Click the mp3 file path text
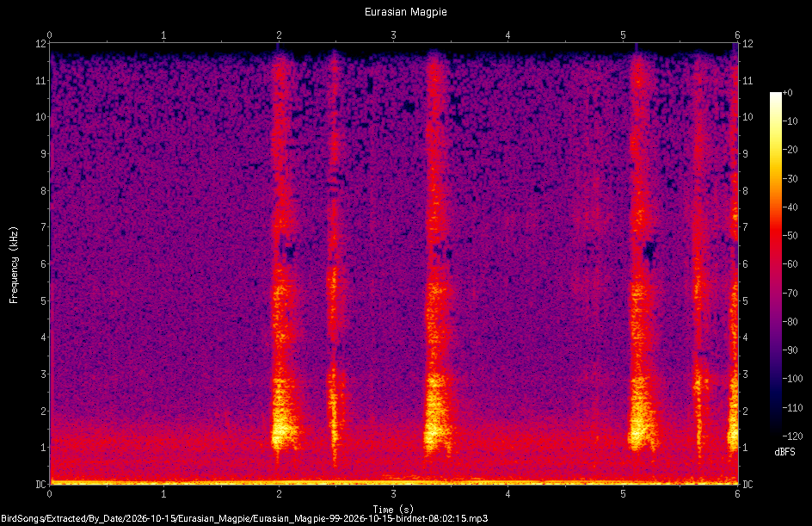 click(244, 518)
